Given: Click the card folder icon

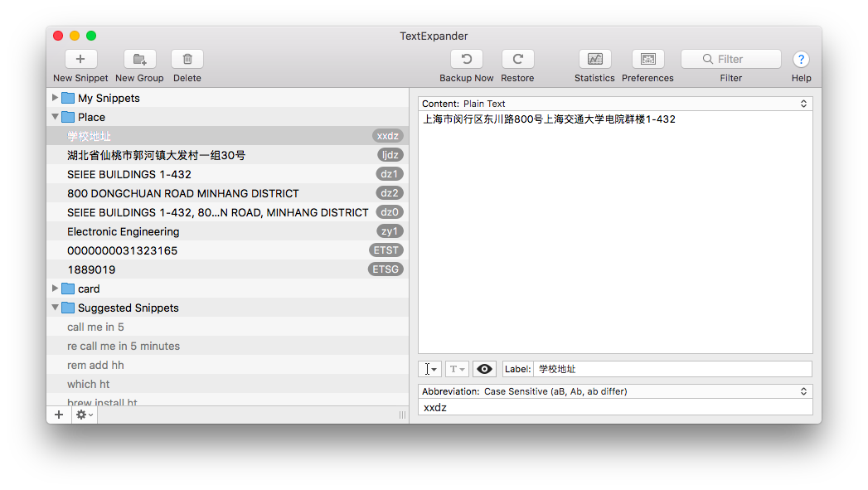Looking at the screenshot, I should 68,289.
